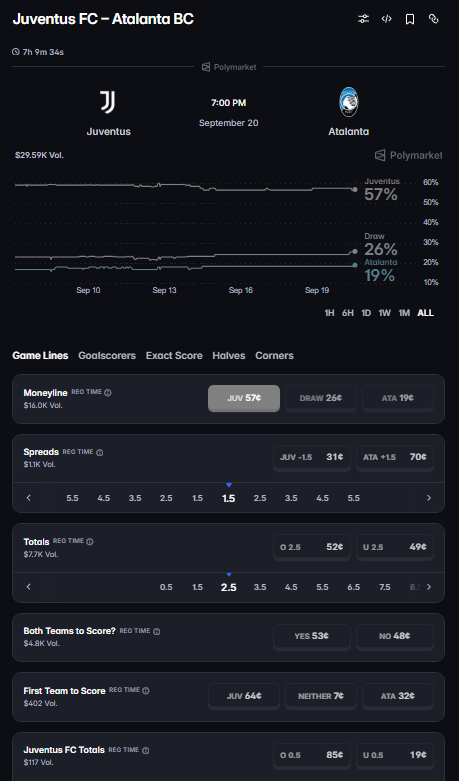459x781 pixels.
Task: Pick Over 2.5 totals at 52¢
Action: [x=312, y=547]
